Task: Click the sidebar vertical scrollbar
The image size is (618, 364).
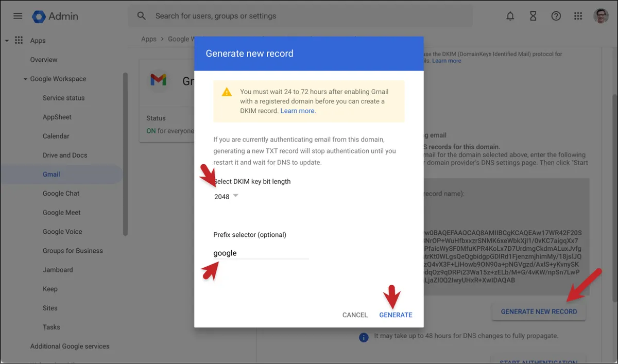Action: (125, 154)
